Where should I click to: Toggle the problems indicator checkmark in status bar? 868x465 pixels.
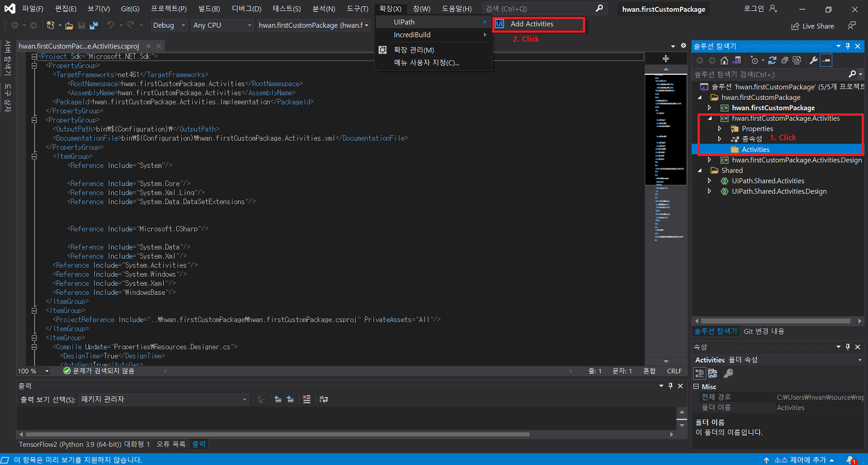click(66, 370)
